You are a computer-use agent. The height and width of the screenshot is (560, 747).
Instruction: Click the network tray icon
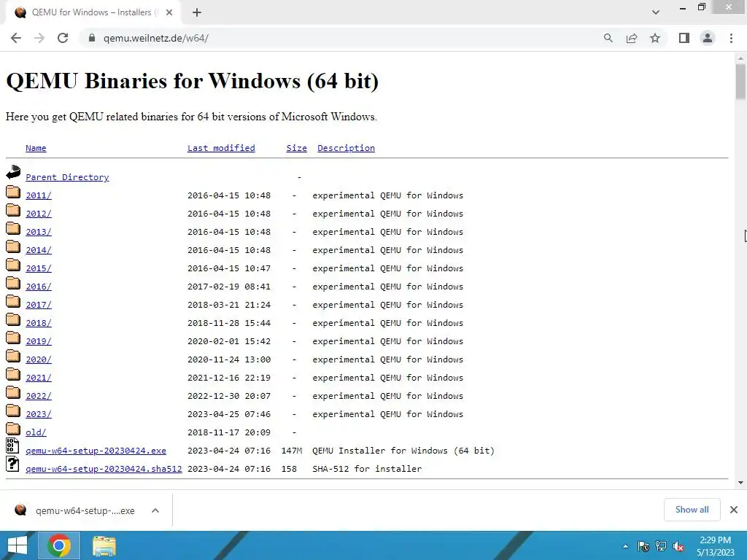pos(661,546)
